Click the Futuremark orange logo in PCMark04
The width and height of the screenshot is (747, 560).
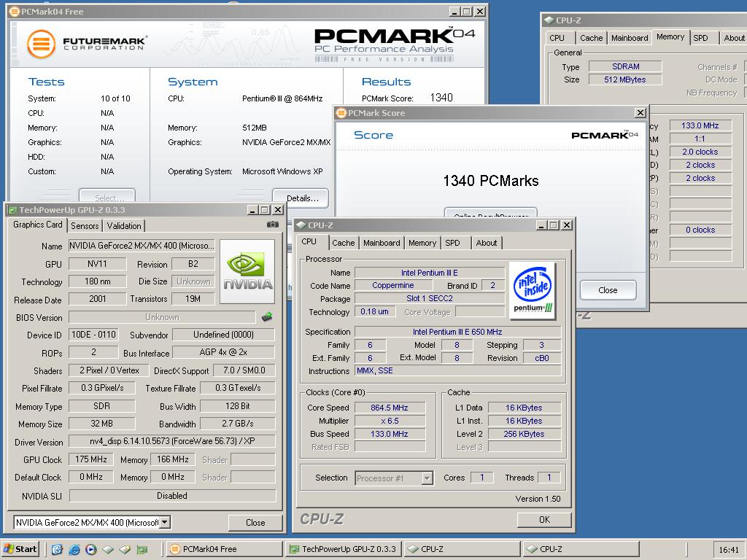coord(42,44)
